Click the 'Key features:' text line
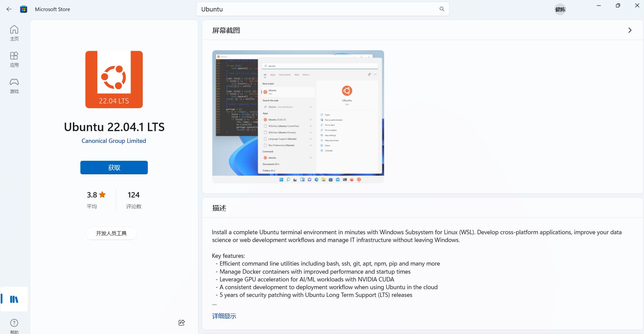The image size is (644, 334). [x=229, y=255]
